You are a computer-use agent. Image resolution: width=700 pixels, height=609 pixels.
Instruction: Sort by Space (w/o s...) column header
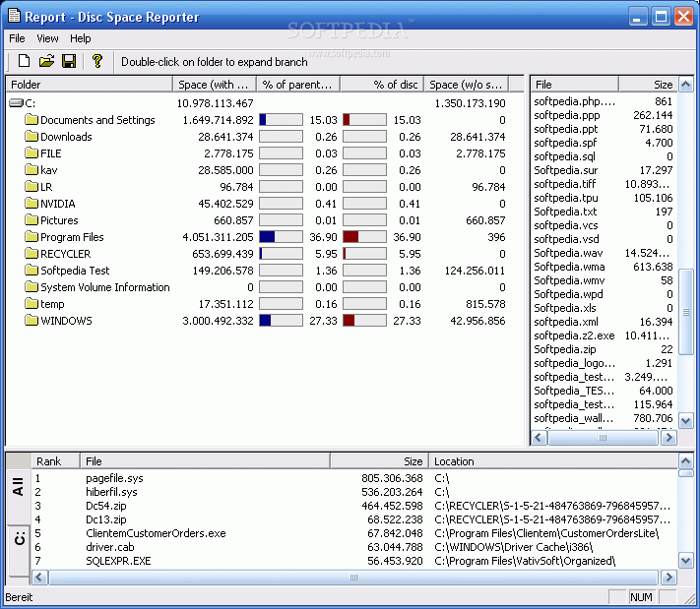pos(466,85)
